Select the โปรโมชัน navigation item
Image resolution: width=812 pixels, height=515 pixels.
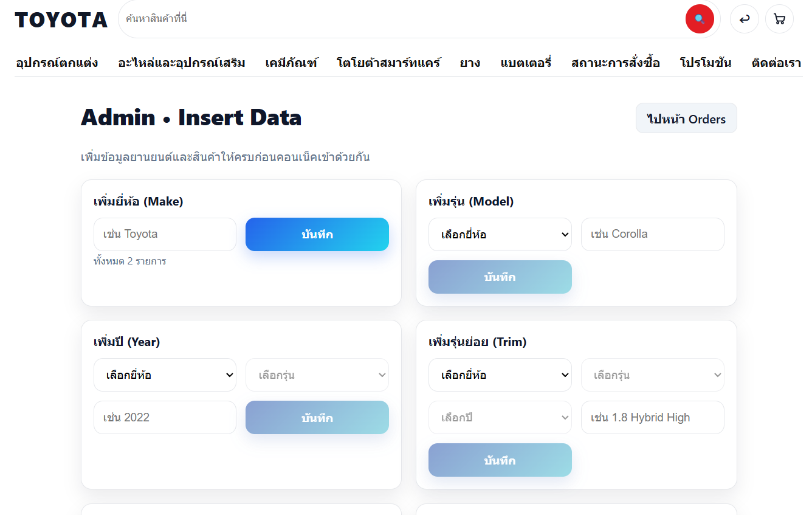coord(705,62)
